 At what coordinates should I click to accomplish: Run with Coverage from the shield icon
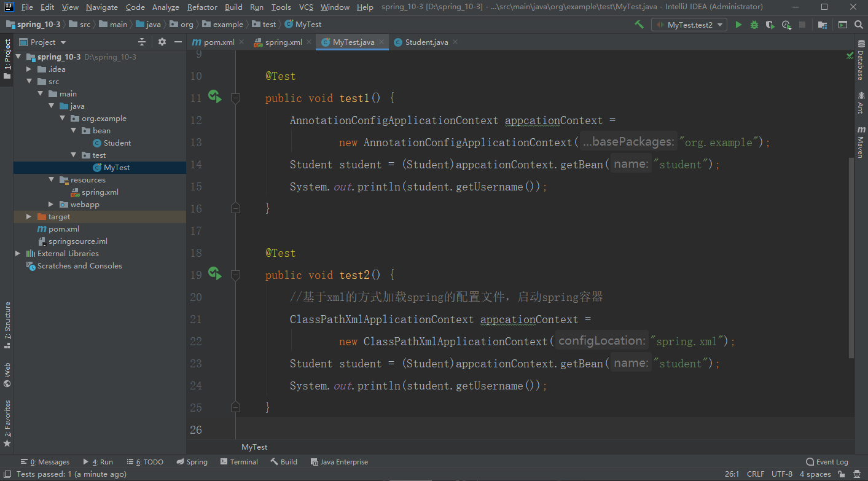770,25
